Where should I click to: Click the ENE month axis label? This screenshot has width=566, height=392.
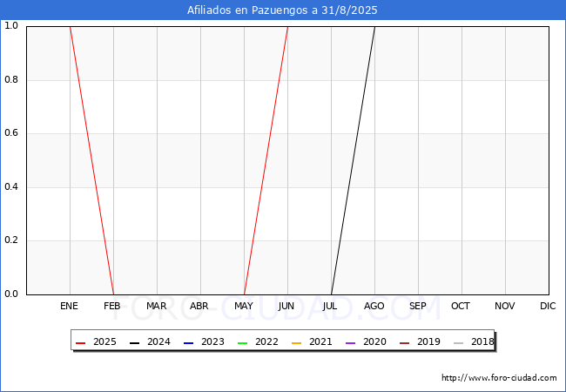point(69,306)
